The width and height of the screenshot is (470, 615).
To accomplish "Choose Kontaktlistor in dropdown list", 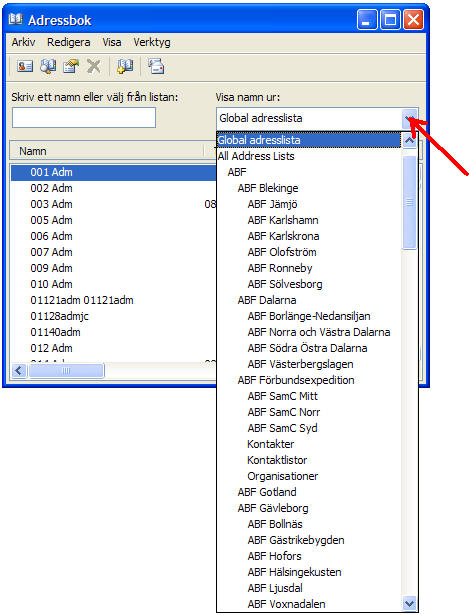I will tap(309, 460).
